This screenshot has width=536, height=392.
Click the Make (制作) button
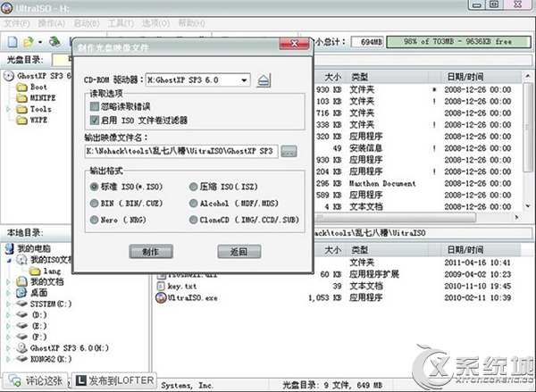pos(151,252)
